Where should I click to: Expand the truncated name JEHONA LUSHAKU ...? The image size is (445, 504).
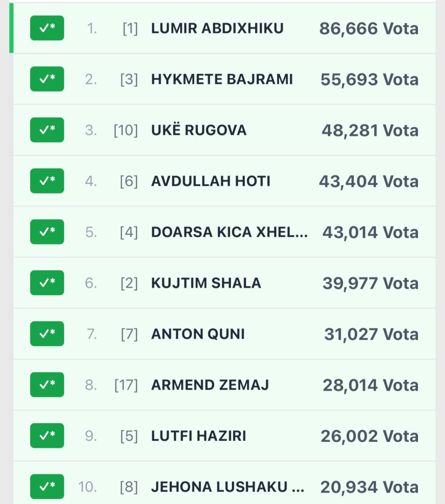227,487
